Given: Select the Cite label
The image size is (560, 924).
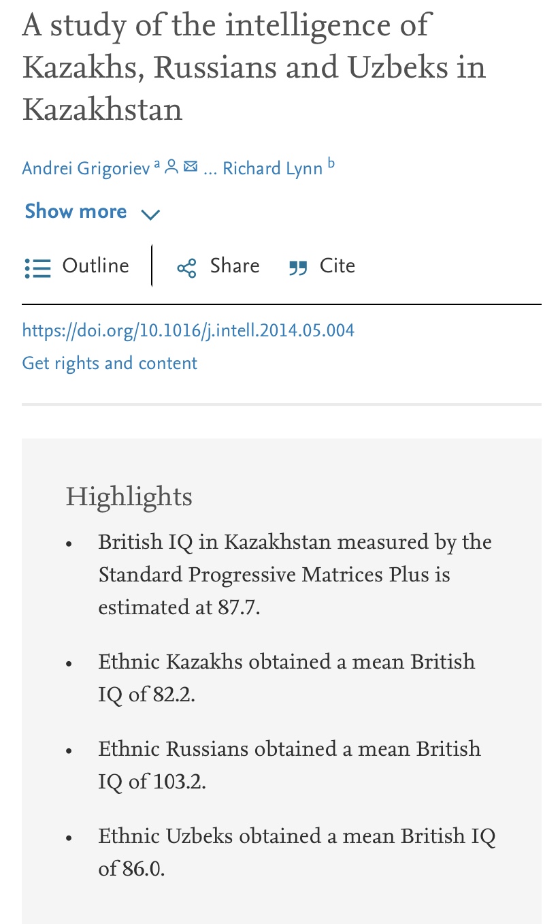Looking at the screenshot, I should 337,266.
